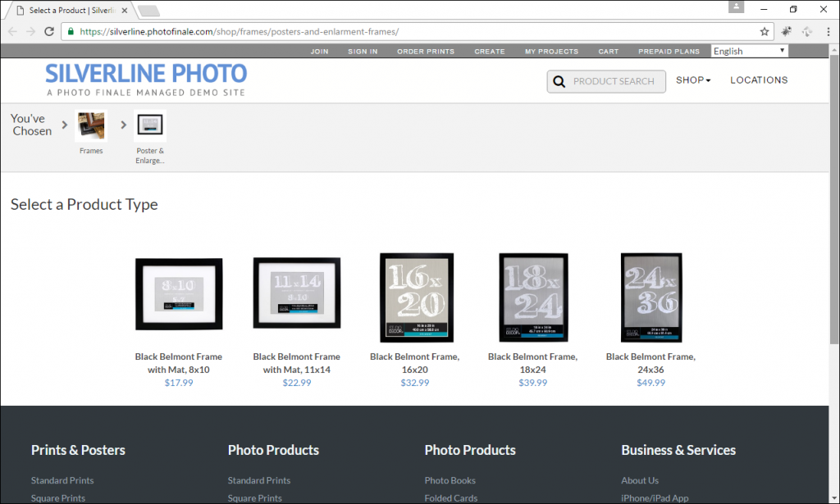Open About Us footer link
840x504 pixels.
[640, 480]
